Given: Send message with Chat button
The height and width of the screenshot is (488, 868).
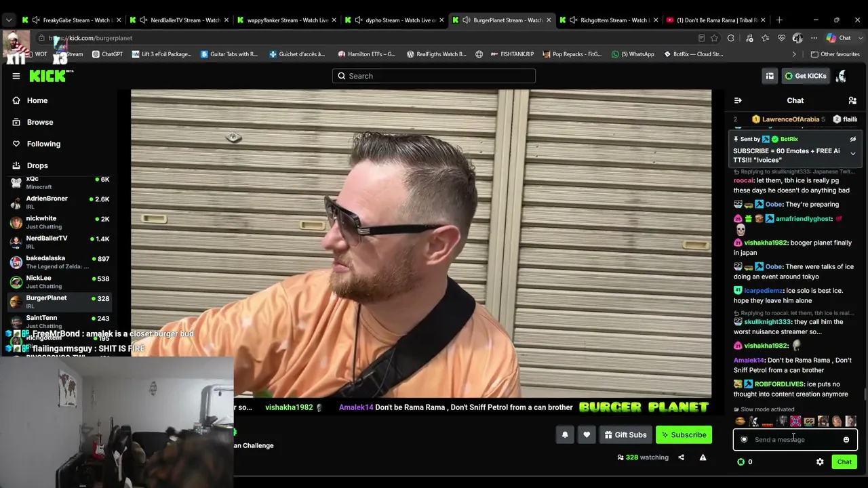Looking at the screenshot, I should coord(844,462).
